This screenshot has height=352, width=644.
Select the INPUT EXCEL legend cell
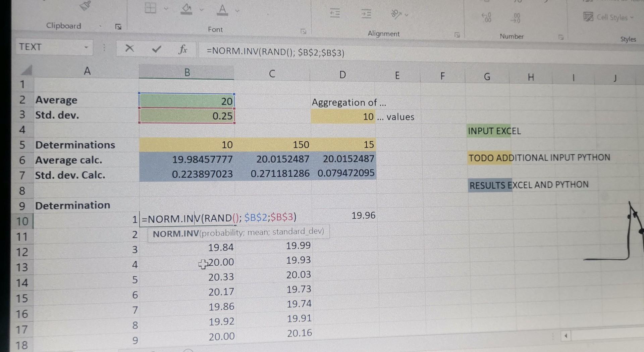(489, 131)
